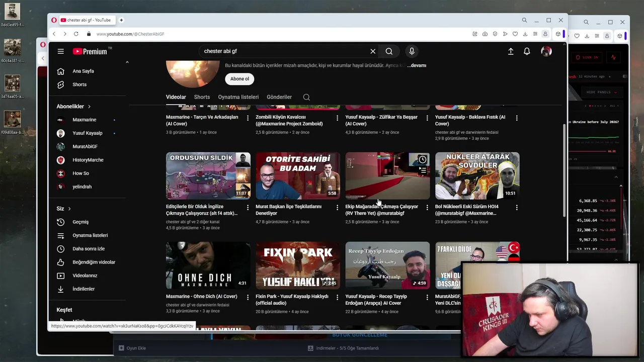This screenshot has height=362, width=644.
Task: Click Oyun Ekle in the bottom window
Action: tap(132, 348)
